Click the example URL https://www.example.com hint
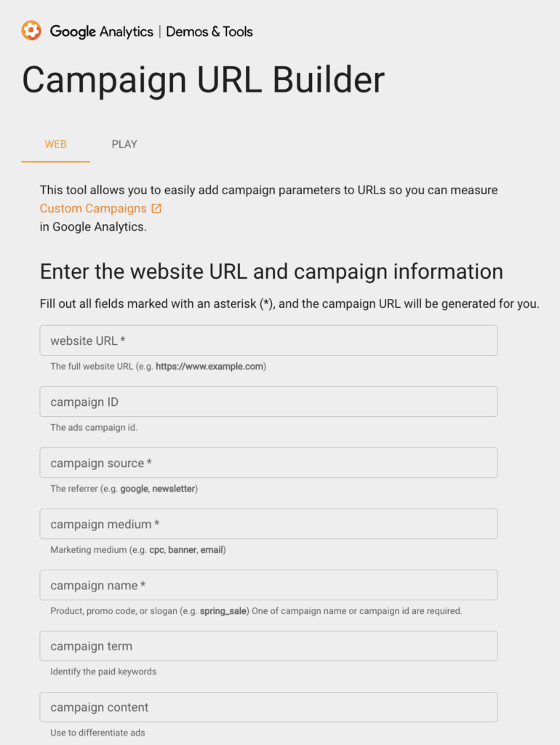This screenshot has height=745, width=560. (x=209, y=367)
